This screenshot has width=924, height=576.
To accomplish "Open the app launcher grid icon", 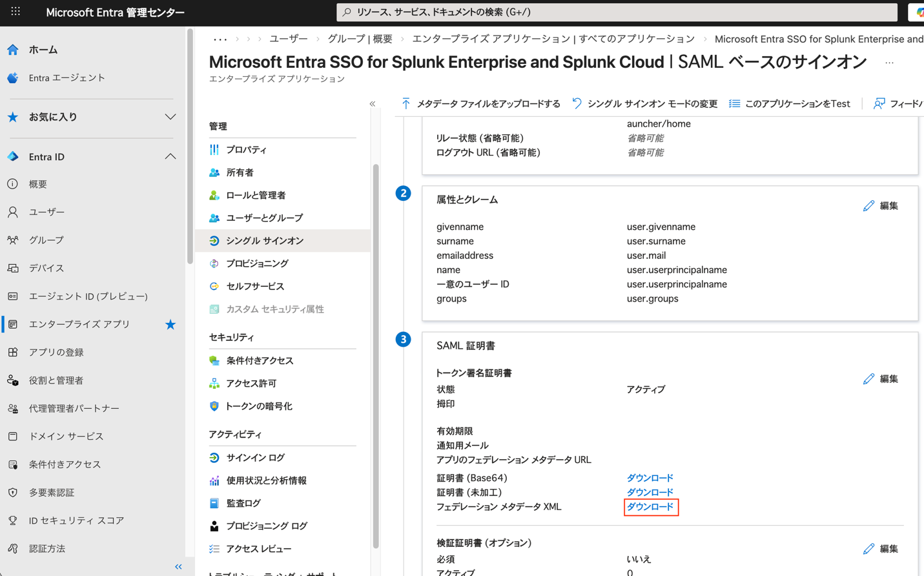I will click(x=15, y=12).
